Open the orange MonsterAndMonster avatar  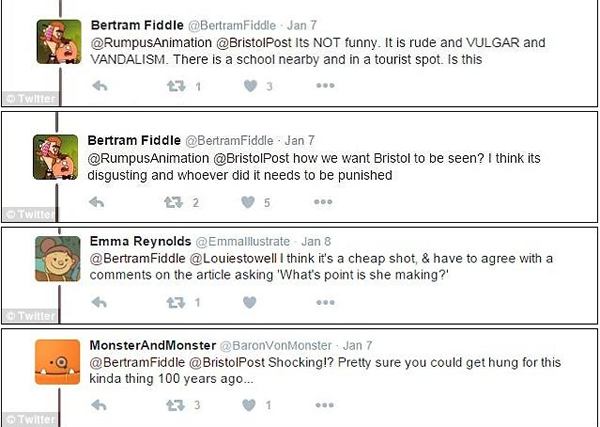[58, 362]
